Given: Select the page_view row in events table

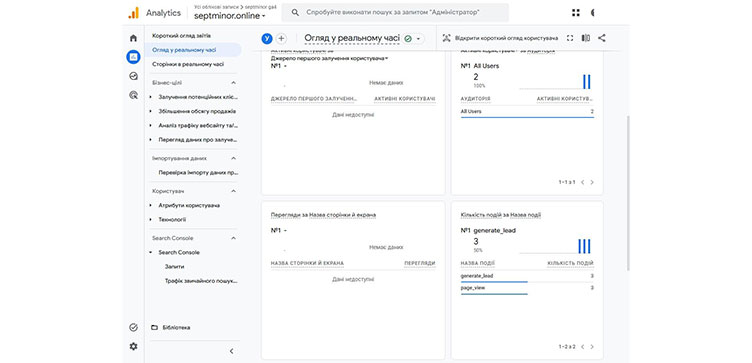Looking at the screenshot, I should tap(527, 289).
